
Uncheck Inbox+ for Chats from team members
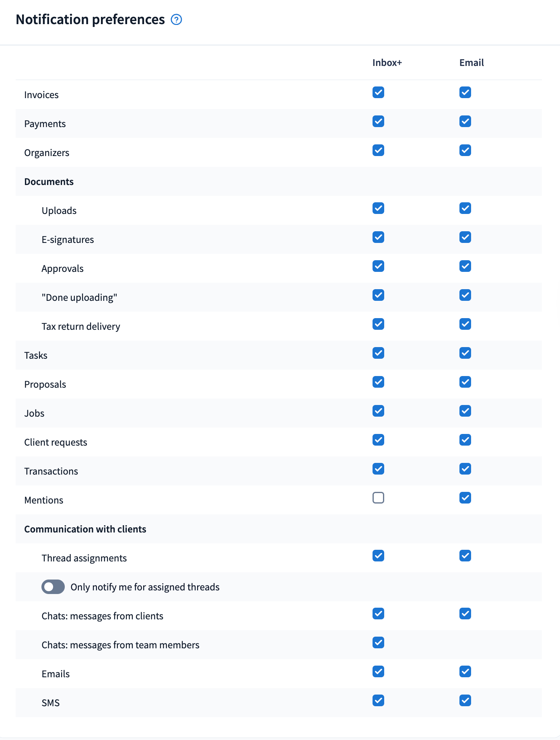pyautogui.click(x=378, y=643)
